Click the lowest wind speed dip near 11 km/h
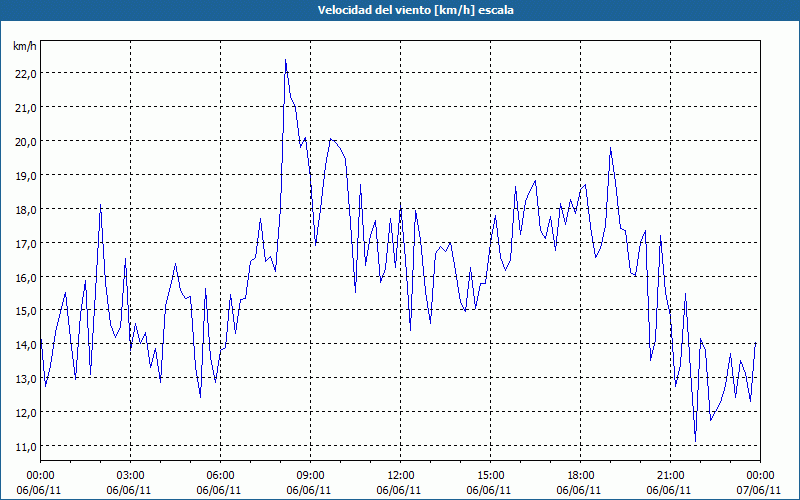Image resolution: width=800 pixels, height=500 pixels. pyautogui.click(x=695, y=441)
